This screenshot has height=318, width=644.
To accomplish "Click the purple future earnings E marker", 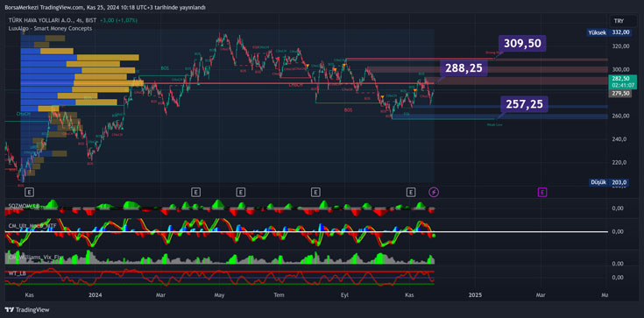I will click(542, 192).
